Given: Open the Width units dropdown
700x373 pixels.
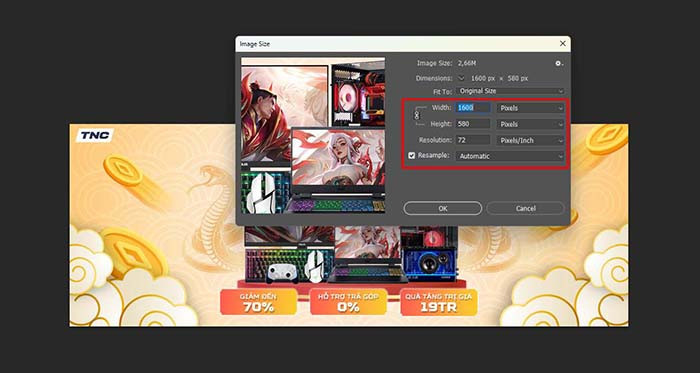Looking at the screenshot, I should point(530,108).
